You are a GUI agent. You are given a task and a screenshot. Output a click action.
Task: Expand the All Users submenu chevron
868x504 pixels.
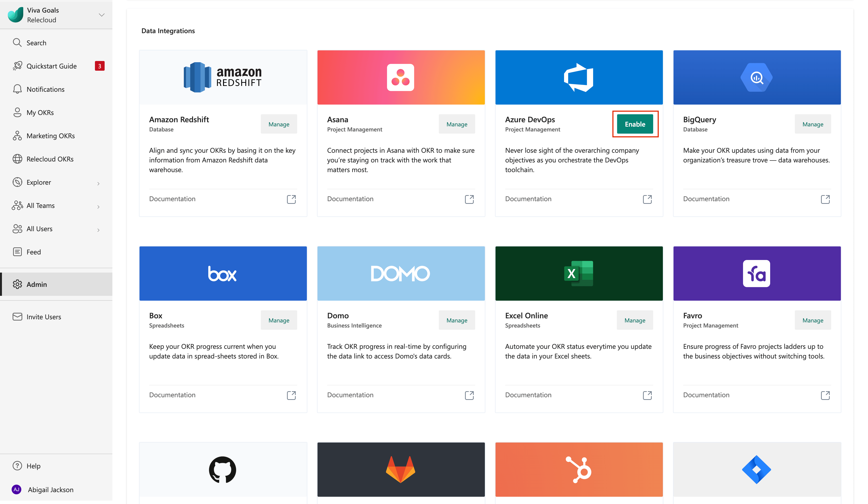98,230
